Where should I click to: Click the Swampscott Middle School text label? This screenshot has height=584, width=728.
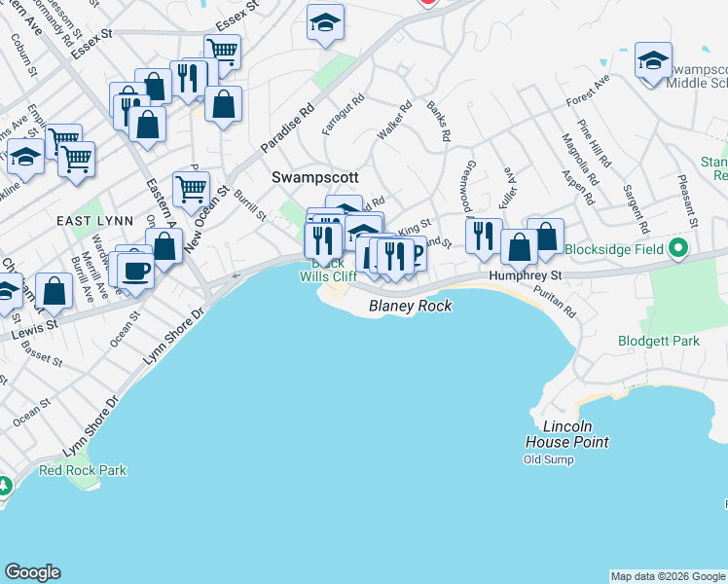point(698,76)
